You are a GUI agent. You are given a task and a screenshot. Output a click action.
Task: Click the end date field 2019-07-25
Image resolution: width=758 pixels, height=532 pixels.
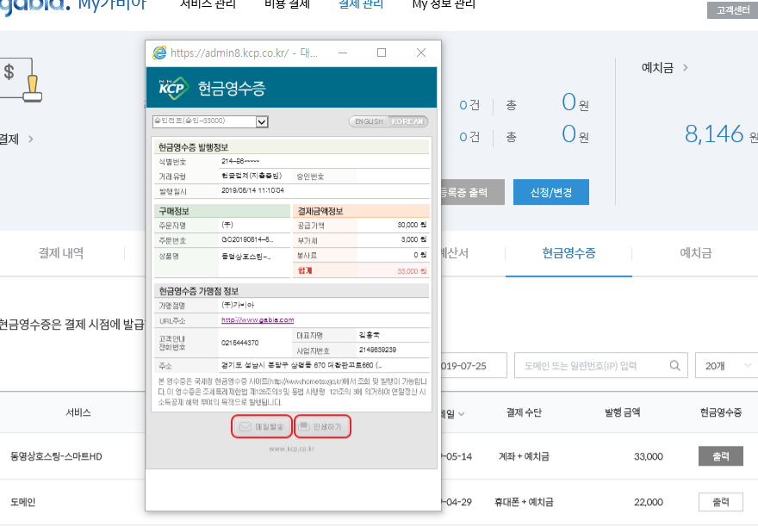coord(473,366)
